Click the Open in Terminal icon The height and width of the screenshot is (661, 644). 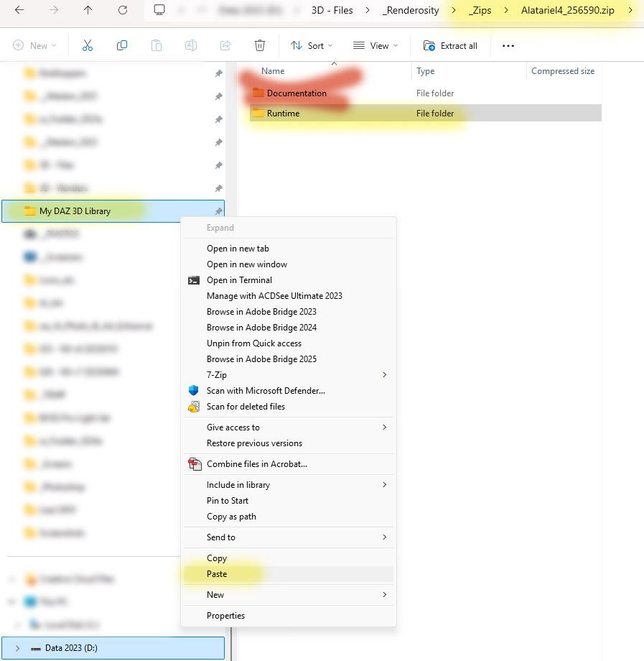[x=194, y=280]
